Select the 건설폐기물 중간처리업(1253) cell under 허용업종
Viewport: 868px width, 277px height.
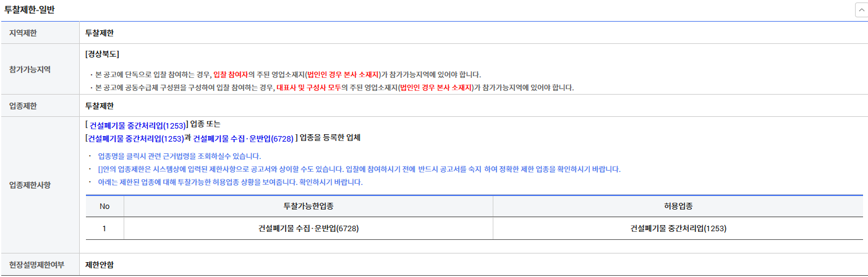[x=678, y=228]
